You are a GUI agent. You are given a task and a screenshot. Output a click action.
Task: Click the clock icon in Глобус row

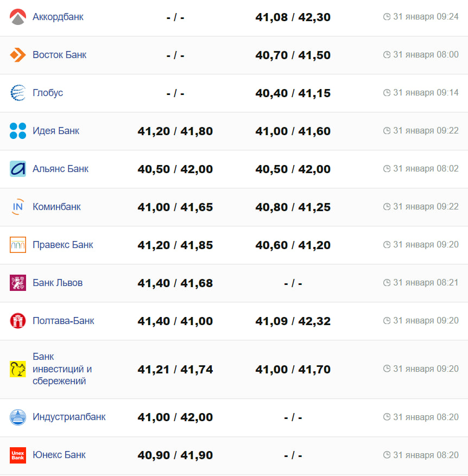[x=387, y=93]
